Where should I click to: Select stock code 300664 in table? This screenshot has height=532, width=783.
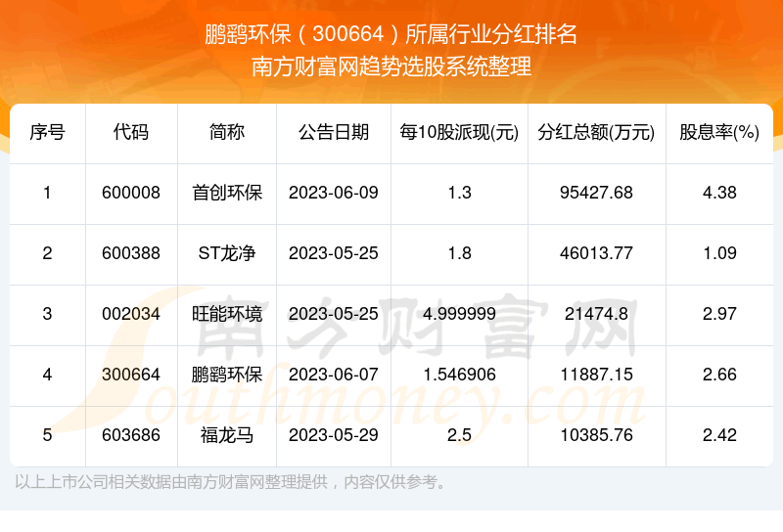point(131,375)
